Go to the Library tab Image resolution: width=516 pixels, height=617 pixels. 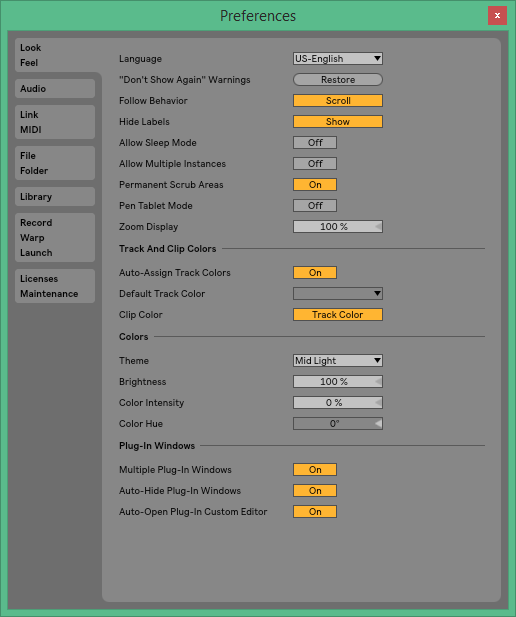click(55, 196)
